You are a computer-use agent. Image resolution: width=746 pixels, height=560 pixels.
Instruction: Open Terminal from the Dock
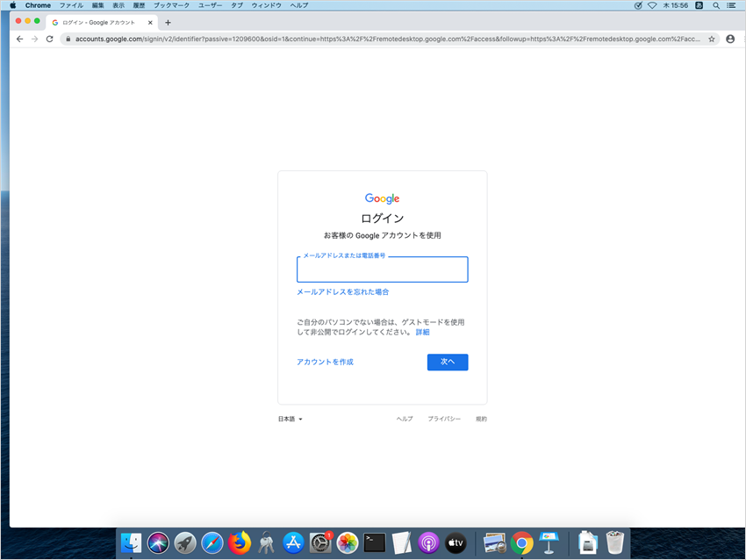pyautogui.click(x=375, y=542)
